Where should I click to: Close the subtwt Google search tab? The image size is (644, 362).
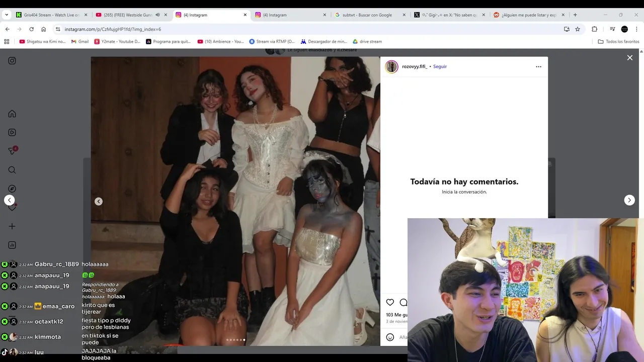tap(404, 15)
